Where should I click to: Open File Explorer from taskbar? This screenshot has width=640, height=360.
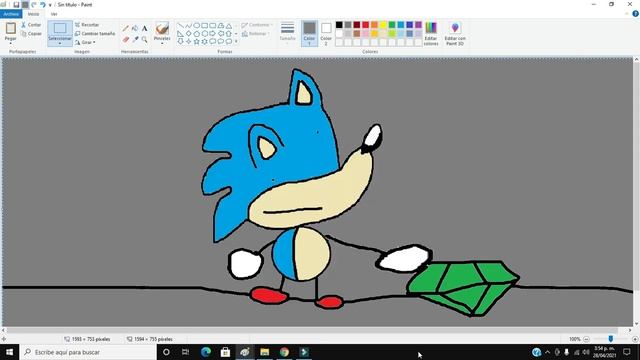(x=264, y=352)
